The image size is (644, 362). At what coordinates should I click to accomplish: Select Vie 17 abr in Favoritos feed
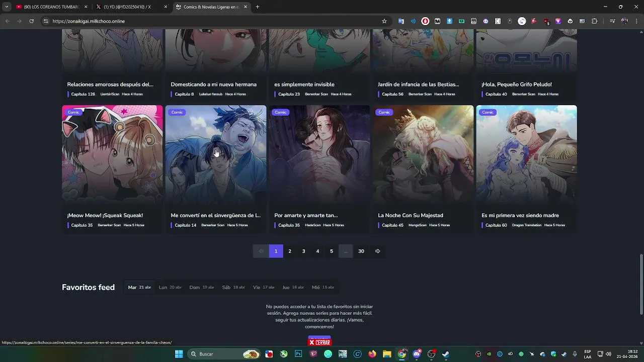264,287
